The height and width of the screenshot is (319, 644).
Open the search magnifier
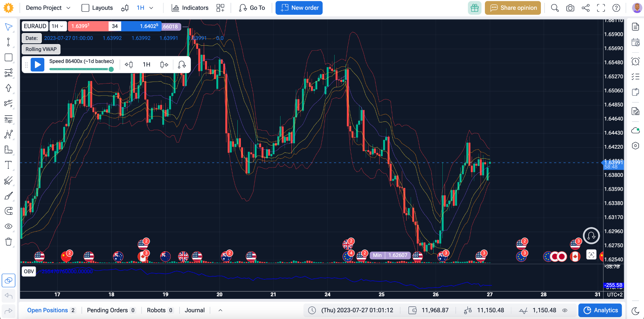(x=555, y=8)
